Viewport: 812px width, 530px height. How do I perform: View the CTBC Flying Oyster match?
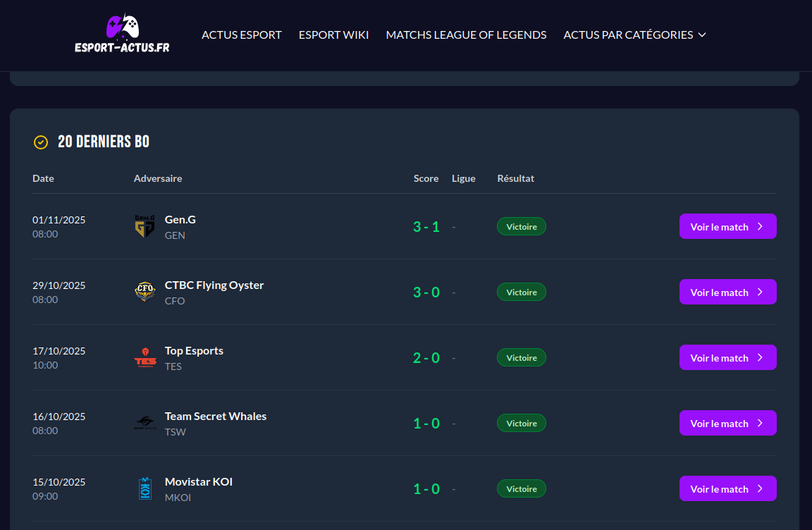pyautogui.click(x=727, y=292)
